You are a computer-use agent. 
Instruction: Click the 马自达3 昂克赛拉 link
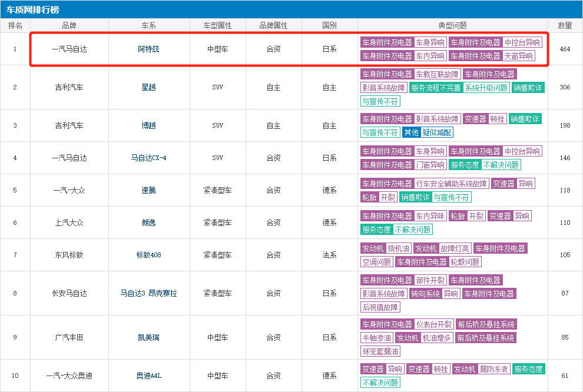point(148,293)
